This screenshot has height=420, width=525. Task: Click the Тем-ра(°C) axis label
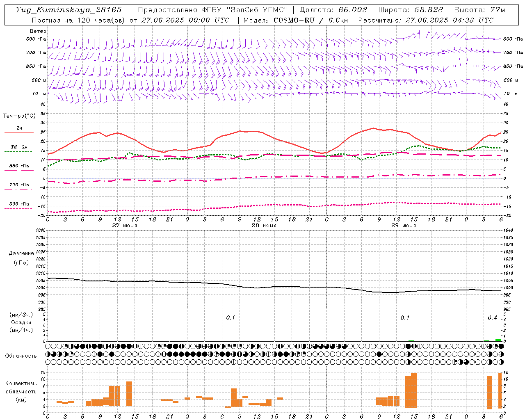19,116
